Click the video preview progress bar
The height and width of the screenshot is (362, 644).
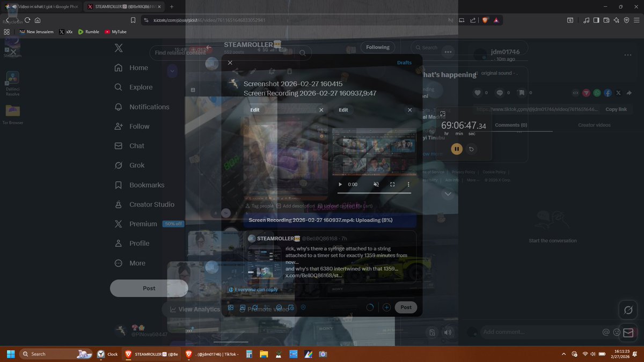(x=374, y=193)
